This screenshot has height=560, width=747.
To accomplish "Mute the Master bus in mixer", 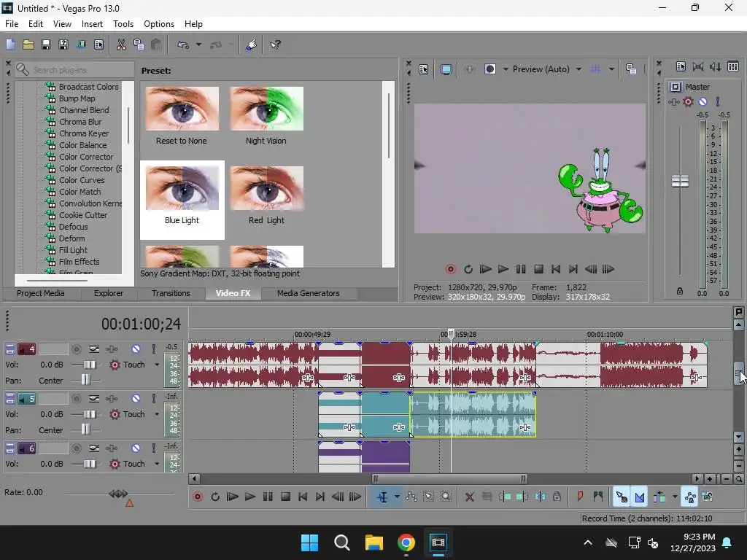I will (703, 102).
